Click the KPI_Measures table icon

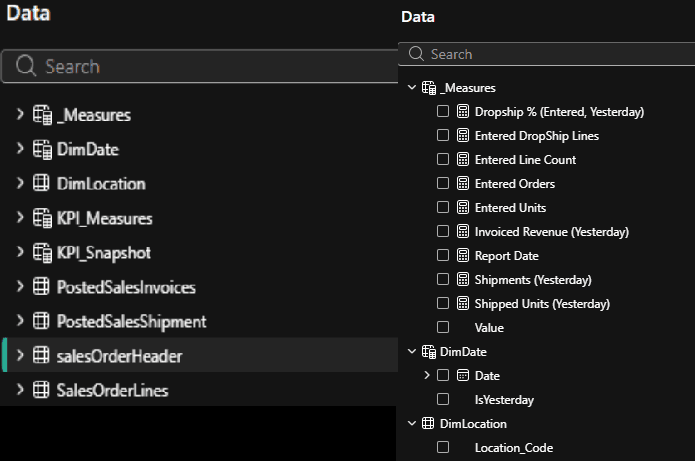(42, 218)
